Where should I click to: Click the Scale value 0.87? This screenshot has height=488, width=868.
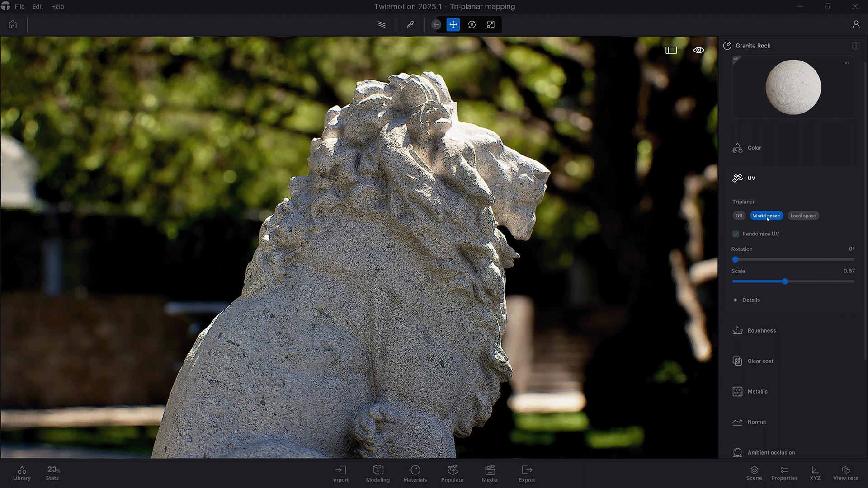849,271
